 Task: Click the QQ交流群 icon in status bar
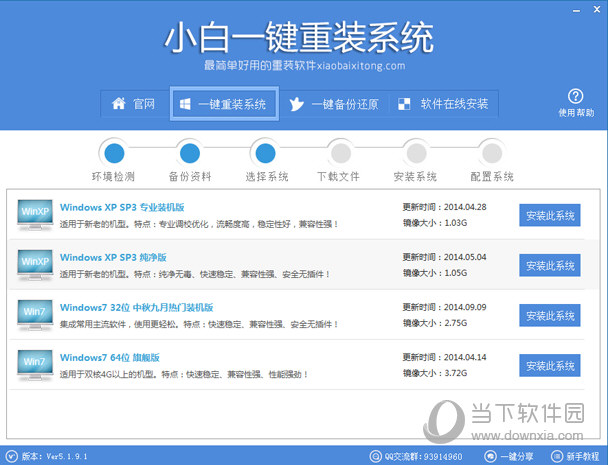[x=375, y=456]
